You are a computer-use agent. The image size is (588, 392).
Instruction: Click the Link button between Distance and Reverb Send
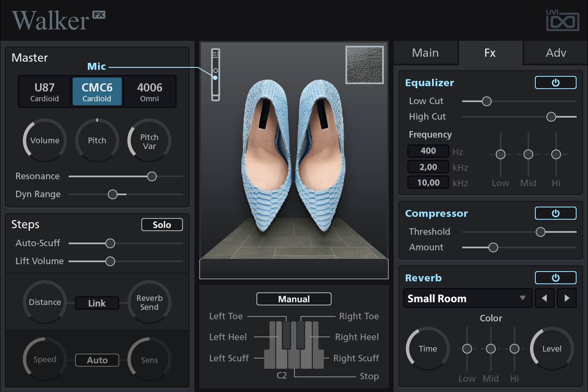pyautogui.click(x=97, y=303)
